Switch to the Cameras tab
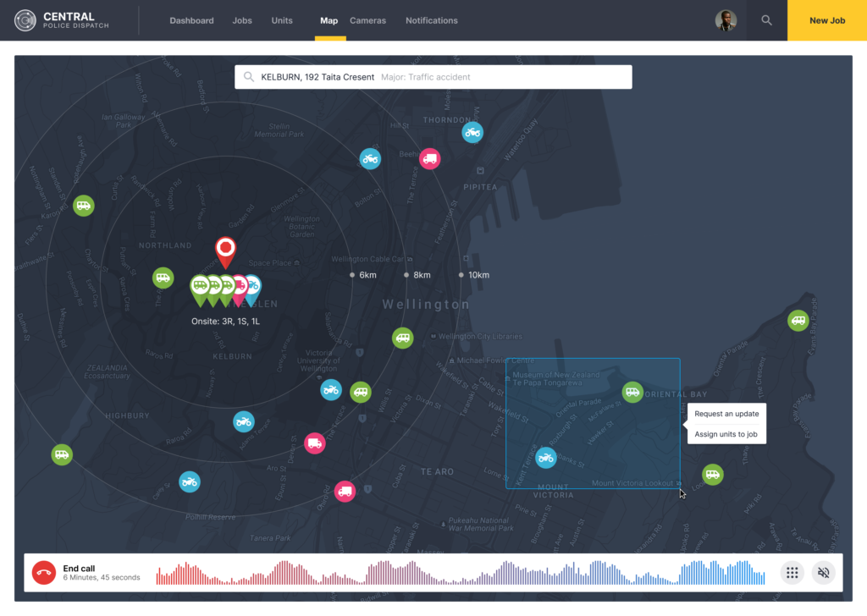The height and width of the screenshot is (616, 867). (367, 20)
